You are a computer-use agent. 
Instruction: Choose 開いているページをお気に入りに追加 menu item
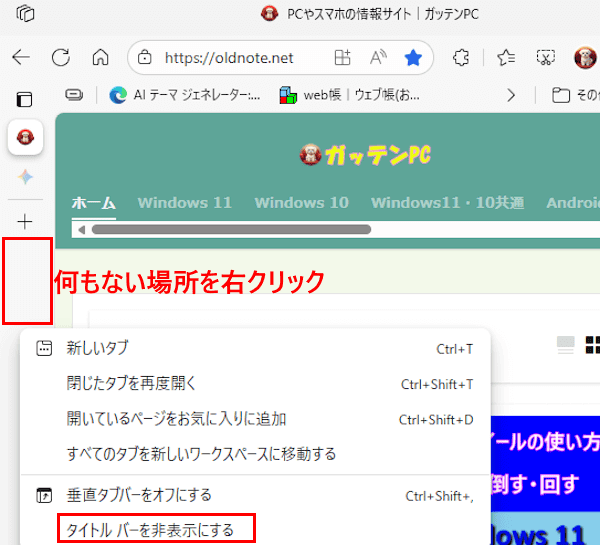point(255,419)
